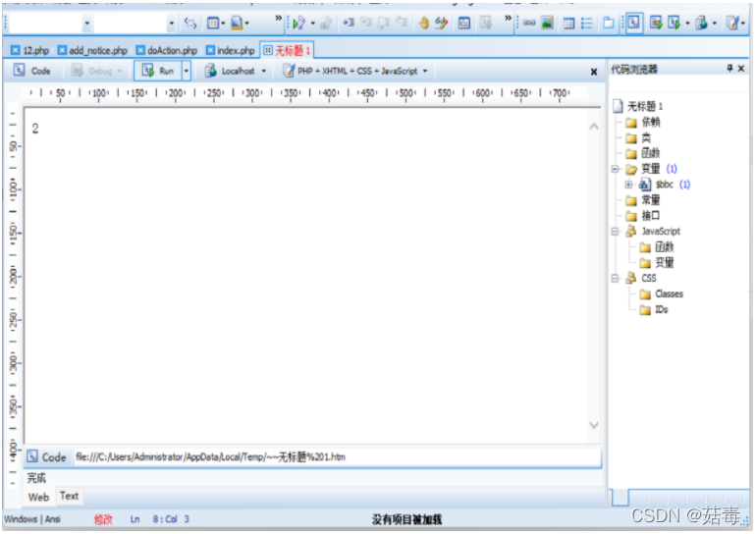This screenshot has height=534, width=756.
Task: Click the code brackets icon in top toolbar
Action: click(190, 23)
